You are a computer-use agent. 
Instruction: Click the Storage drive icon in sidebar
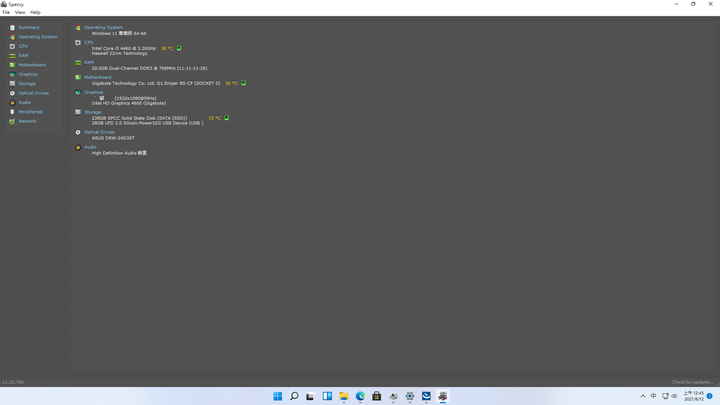[x=12, y=84]
